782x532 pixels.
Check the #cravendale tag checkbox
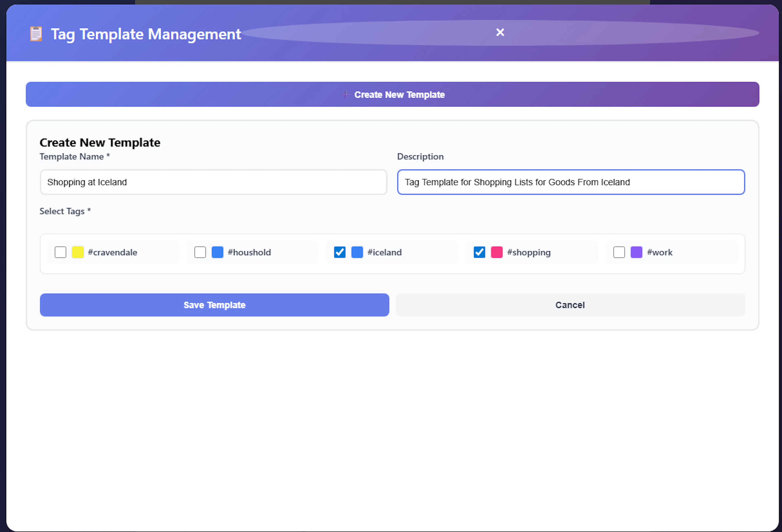click(60, 252)
